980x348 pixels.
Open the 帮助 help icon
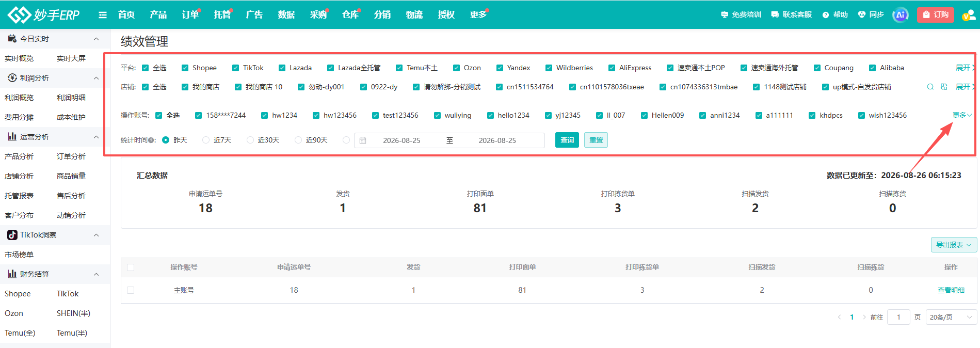pyautogui.click(x=835, y=14)
